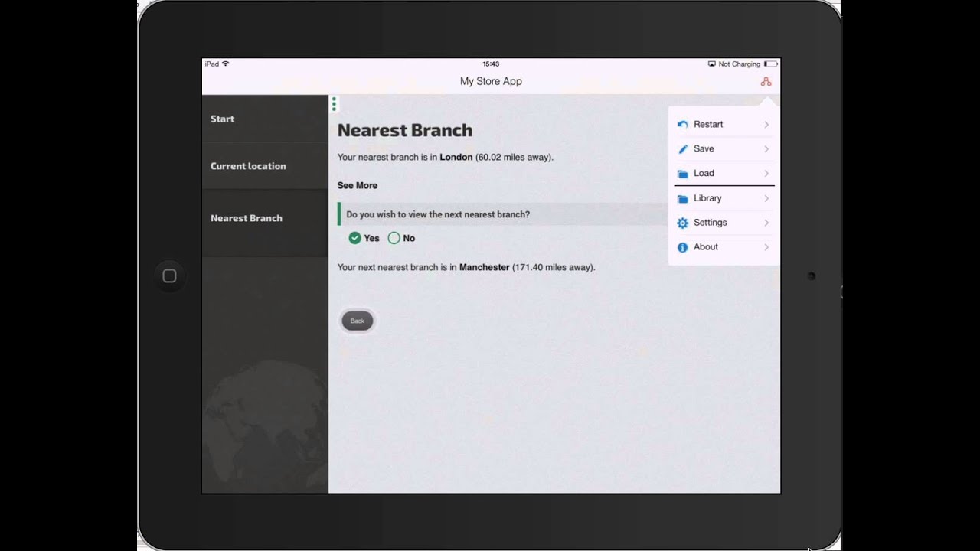Tap the Library folder icon
Screen dimensions: 980x551
tap(682, 199)
